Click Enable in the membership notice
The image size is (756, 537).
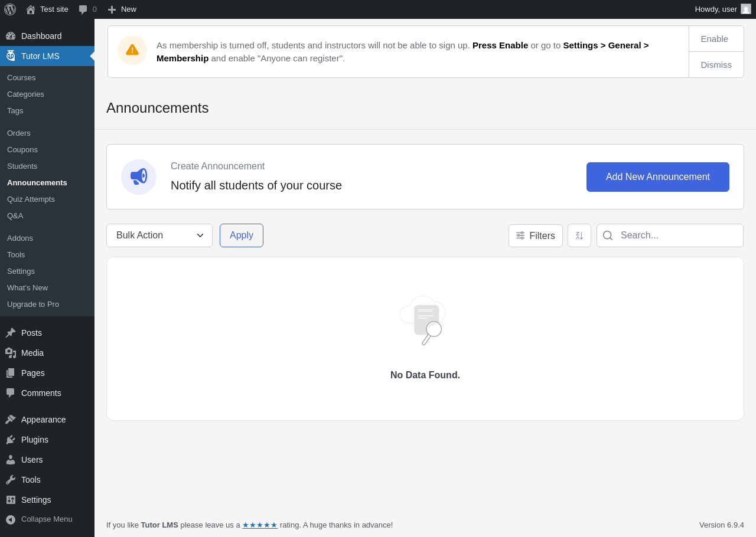(714, 39)
